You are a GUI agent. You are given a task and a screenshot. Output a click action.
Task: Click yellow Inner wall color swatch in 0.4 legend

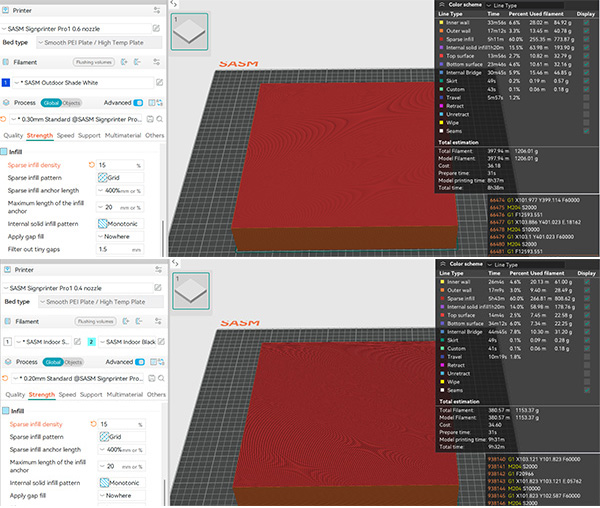coord(442,282)
